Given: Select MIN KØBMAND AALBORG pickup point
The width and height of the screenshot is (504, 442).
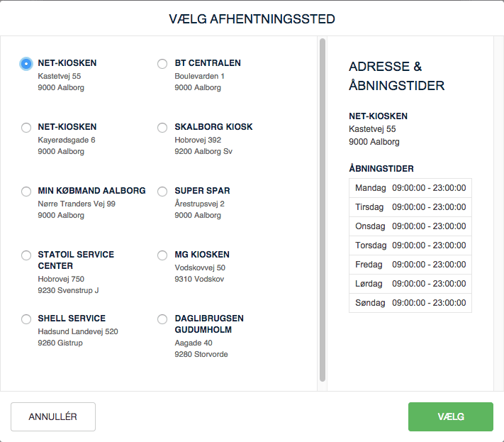Looking at the screenshot, I should tap(26, 192).
